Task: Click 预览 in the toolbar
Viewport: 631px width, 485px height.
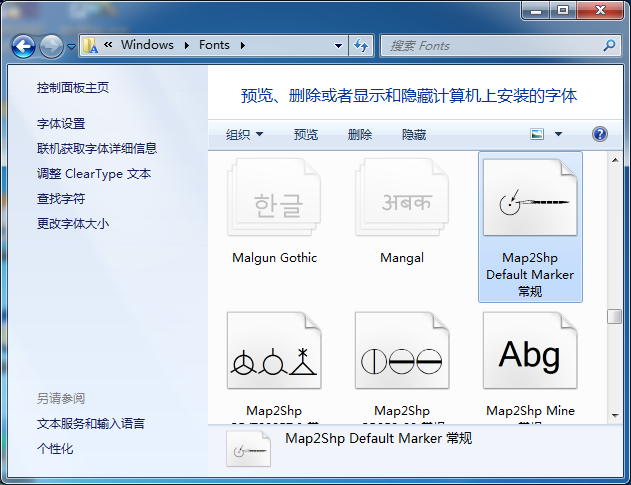Action: click(305, 134)
